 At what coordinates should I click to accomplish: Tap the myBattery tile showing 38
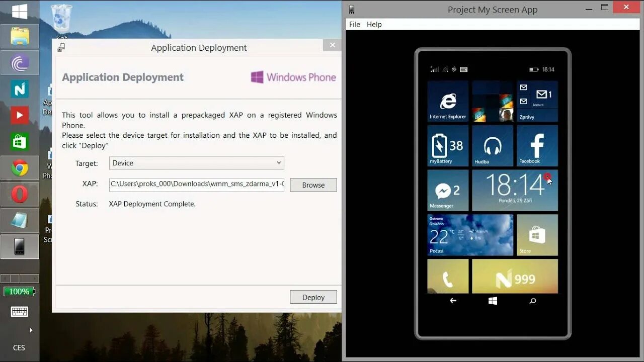[x=448, y=146]
